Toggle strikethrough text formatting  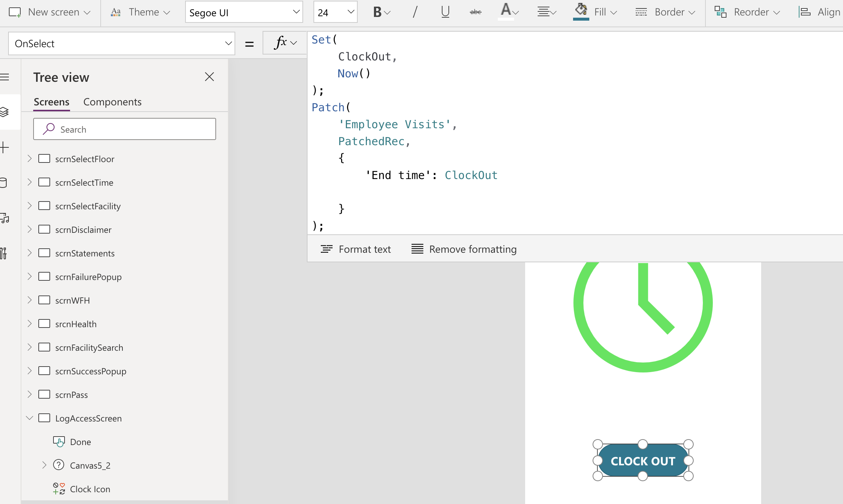(475, 12)
